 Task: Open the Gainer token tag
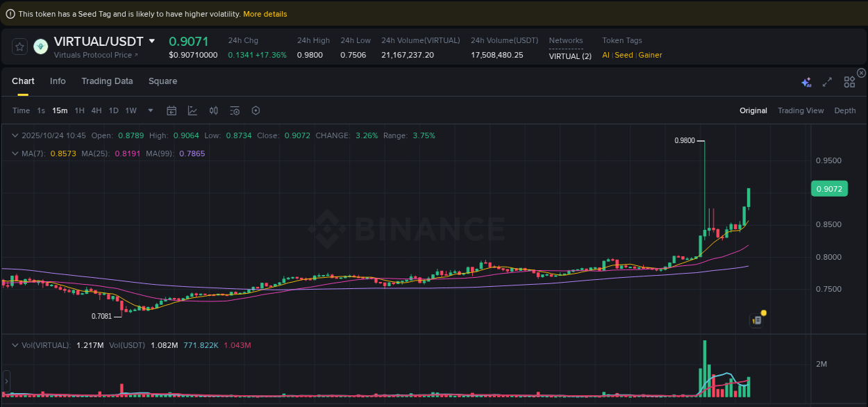(x=649, y=55)
